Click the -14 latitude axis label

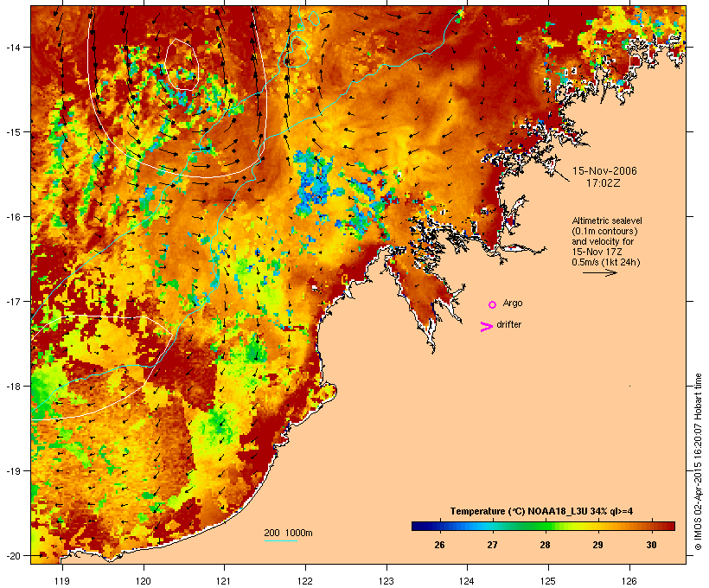coord(12,47)
